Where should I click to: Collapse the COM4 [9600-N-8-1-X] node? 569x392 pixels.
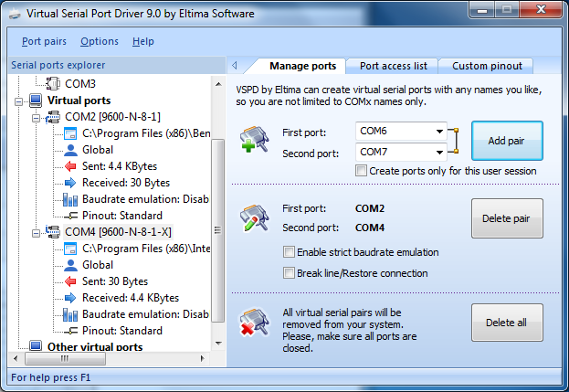[x=36, y=233]
